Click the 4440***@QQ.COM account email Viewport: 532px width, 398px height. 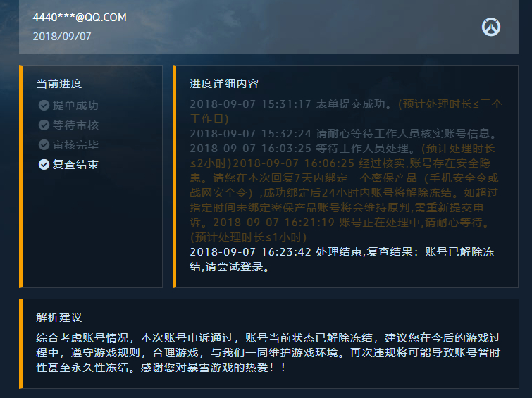coord(80,18)
